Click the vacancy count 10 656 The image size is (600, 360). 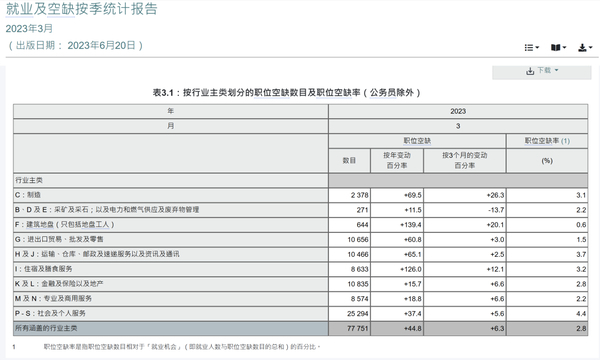coord(358,240)
